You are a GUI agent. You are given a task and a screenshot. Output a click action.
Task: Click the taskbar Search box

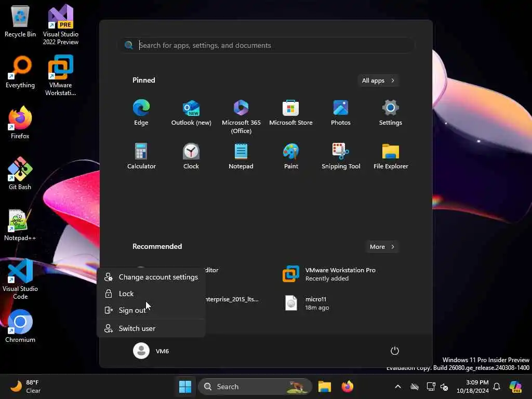click(x=255, y=387)
